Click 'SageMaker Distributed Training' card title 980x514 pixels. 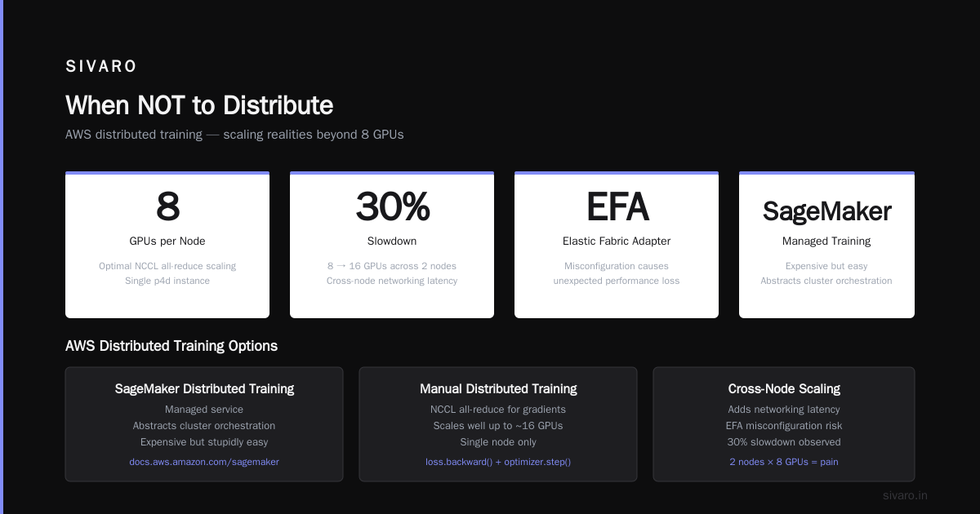(204, 388)
